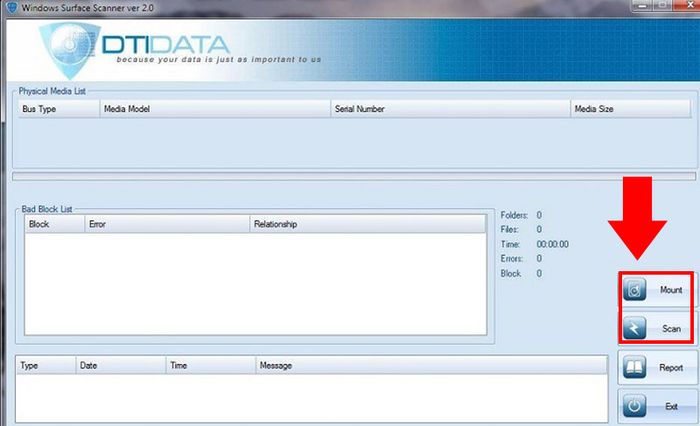Click the Error column header
This screenshot has height=426, width=700.
point(167,224)
